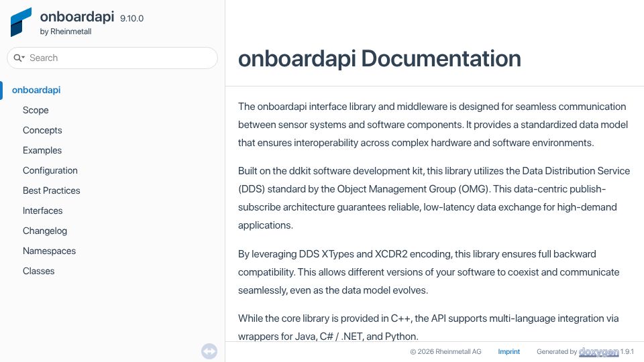The image size is (644, 362).
Task: Open the Namespaces section
Action: (x=49, y=251)
